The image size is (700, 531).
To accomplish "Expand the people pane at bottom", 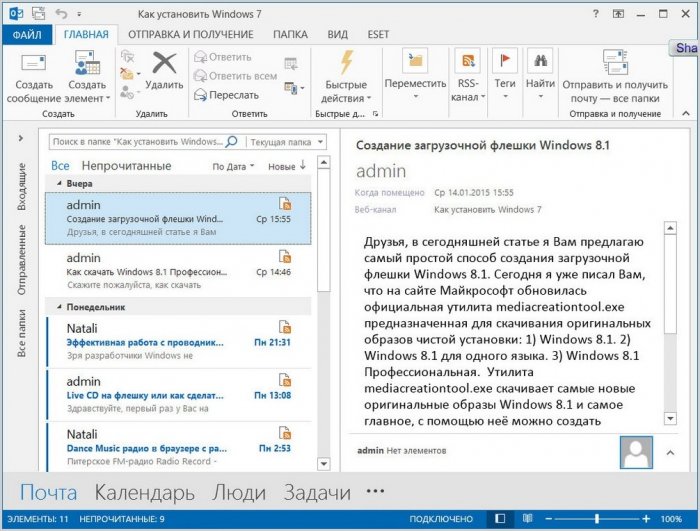I will point(670,452).
